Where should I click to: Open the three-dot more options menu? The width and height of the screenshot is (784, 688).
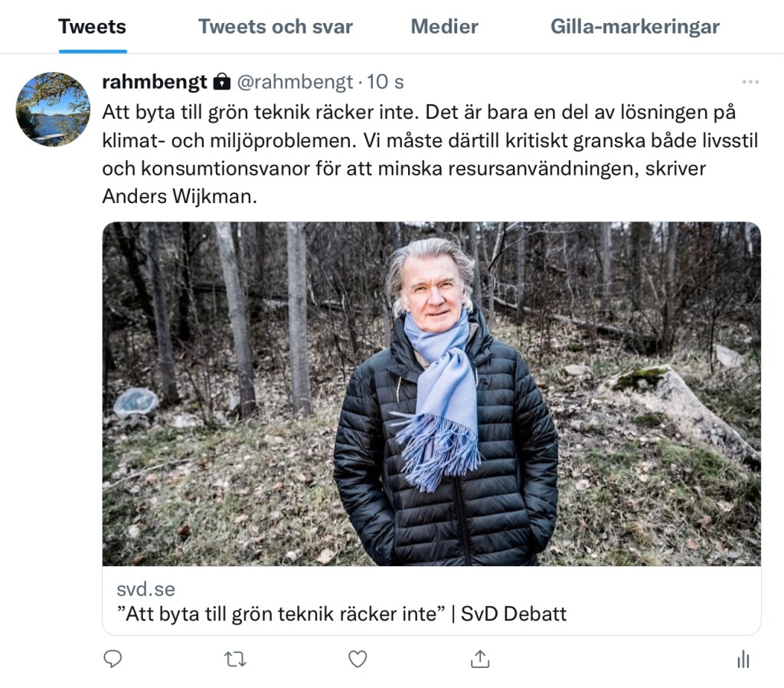click(750, 82)
